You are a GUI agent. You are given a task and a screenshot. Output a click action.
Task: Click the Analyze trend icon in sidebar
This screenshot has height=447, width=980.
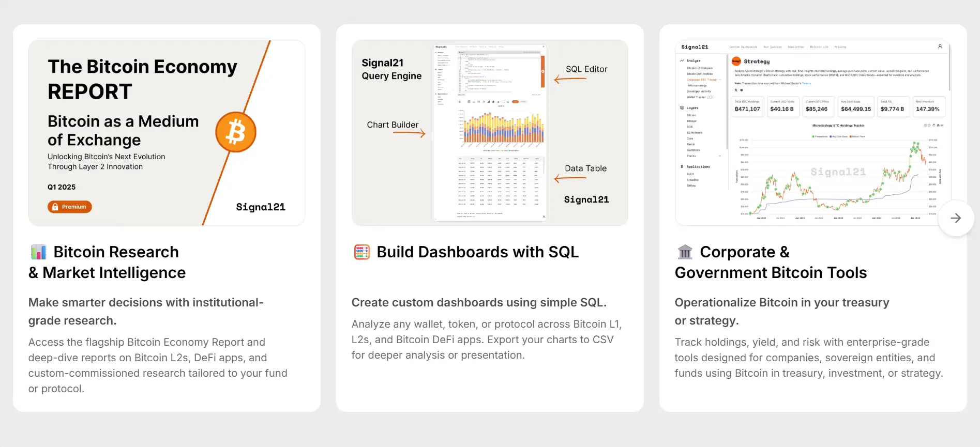point(682,61)
